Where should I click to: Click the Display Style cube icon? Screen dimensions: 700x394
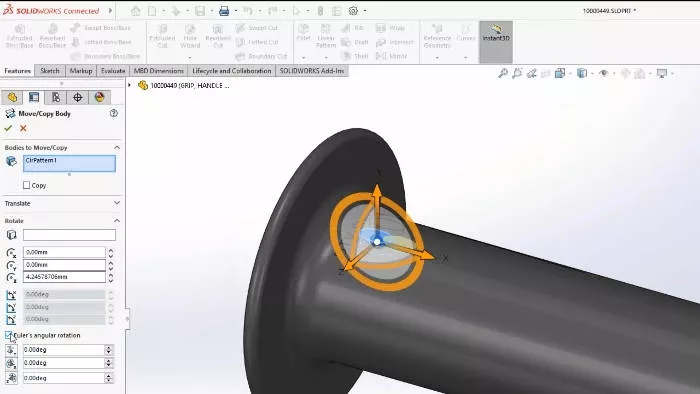tap(582, 73)
